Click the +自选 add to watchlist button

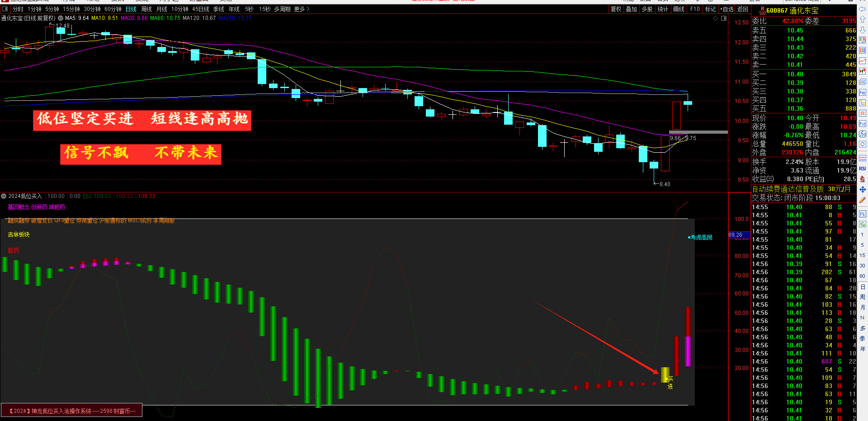[x=727, y=9]
